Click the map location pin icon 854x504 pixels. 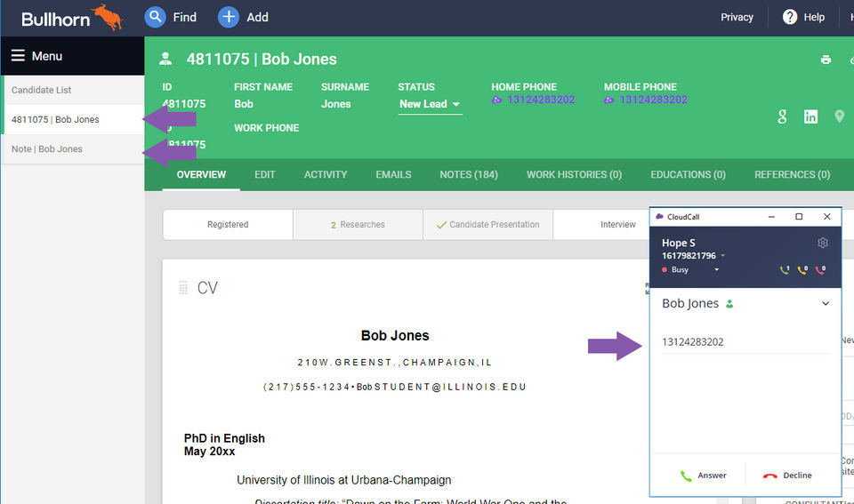tap(839, 116)
